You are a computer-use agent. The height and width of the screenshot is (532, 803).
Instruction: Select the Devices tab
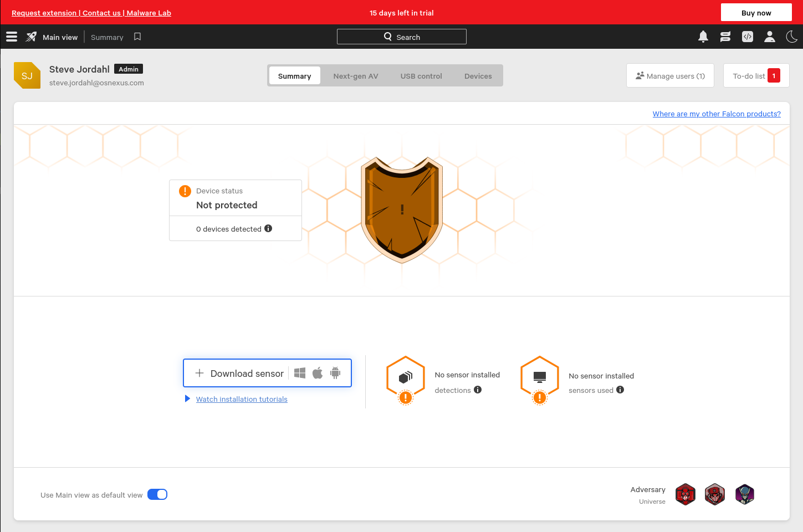[x=478, y=76]
